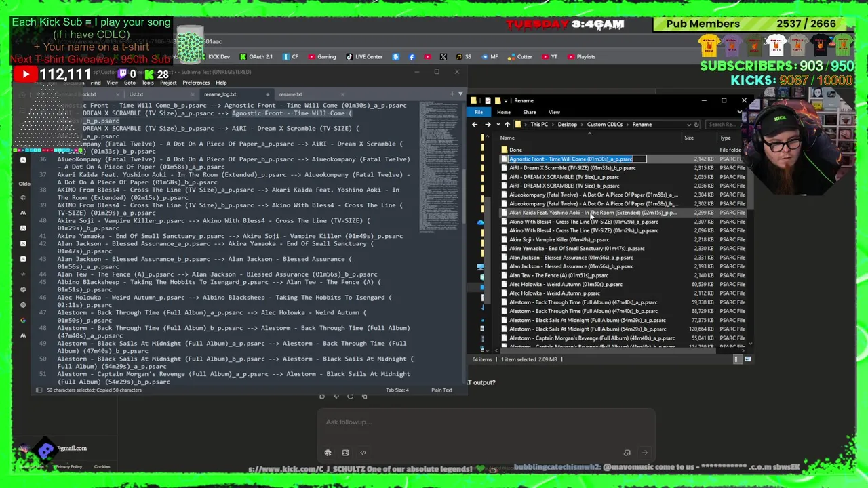Click the OneDrive icon in Explorer navigation pane

point(481,222)
